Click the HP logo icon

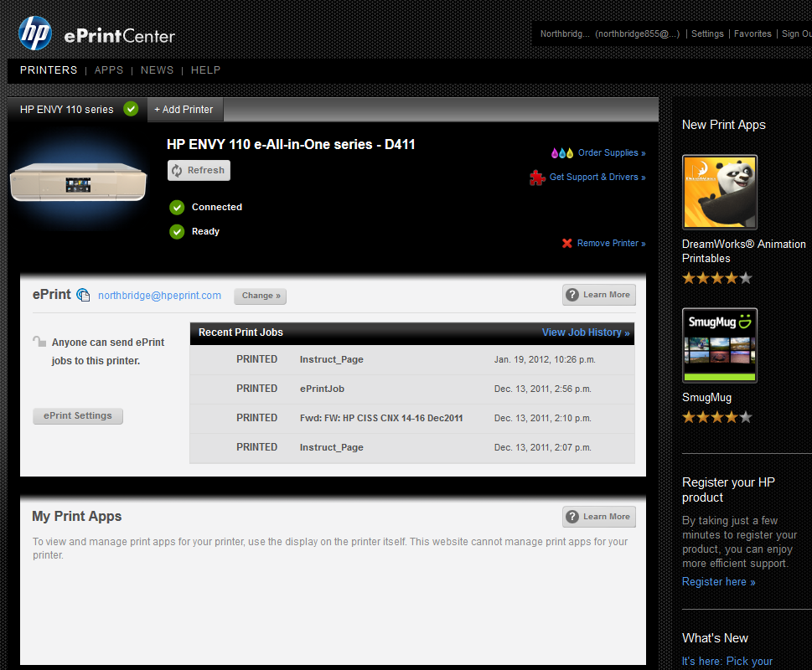34,33
